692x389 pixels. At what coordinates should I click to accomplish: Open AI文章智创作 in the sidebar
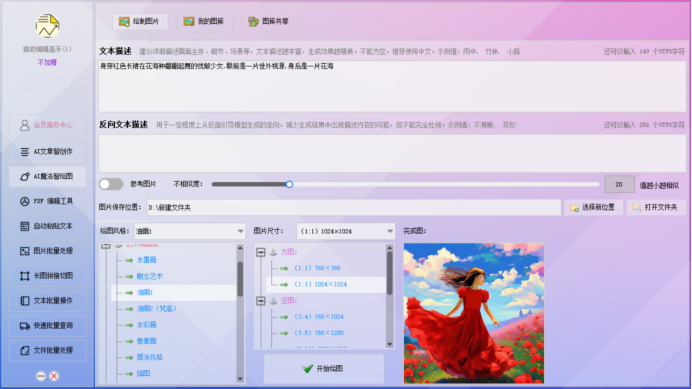point(47,151)
